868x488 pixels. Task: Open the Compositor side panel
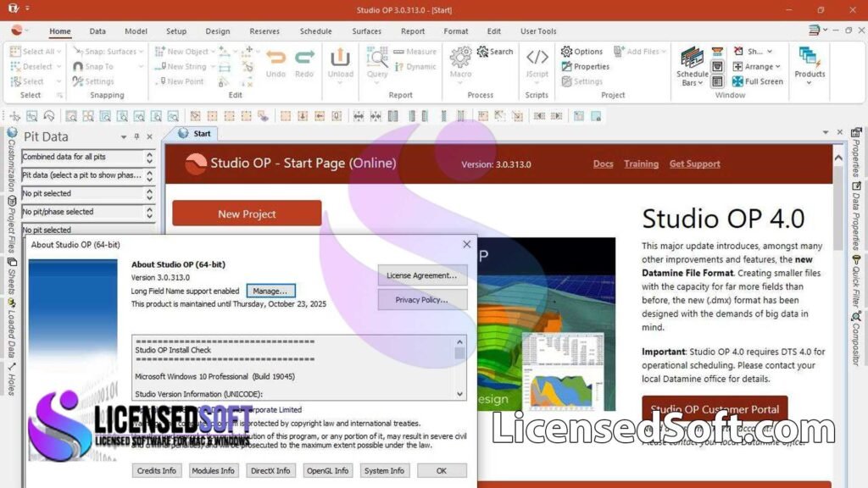856,339
